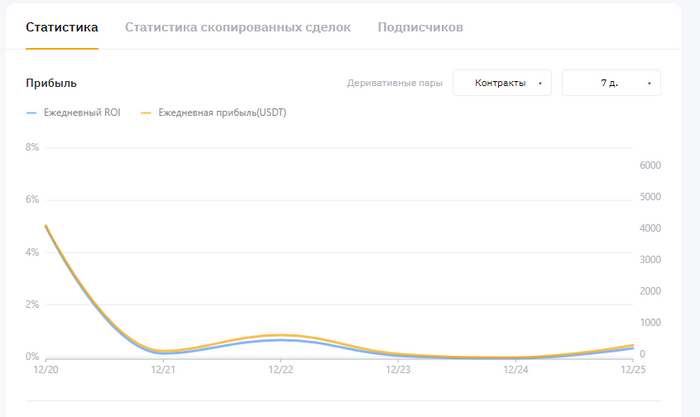Screen dimensions: 700x417
Task: Select the 12/21 date on the x-axis
Action: [x=163, y=369]
